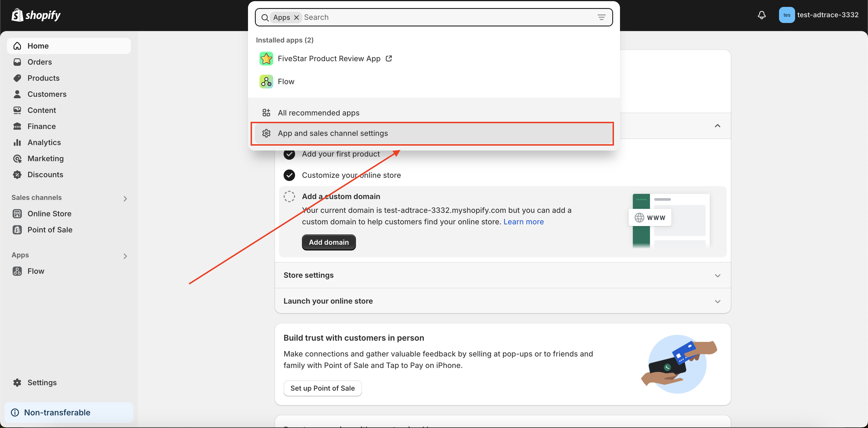Mark Add a custom domain as done

click(x=289, y=196)
